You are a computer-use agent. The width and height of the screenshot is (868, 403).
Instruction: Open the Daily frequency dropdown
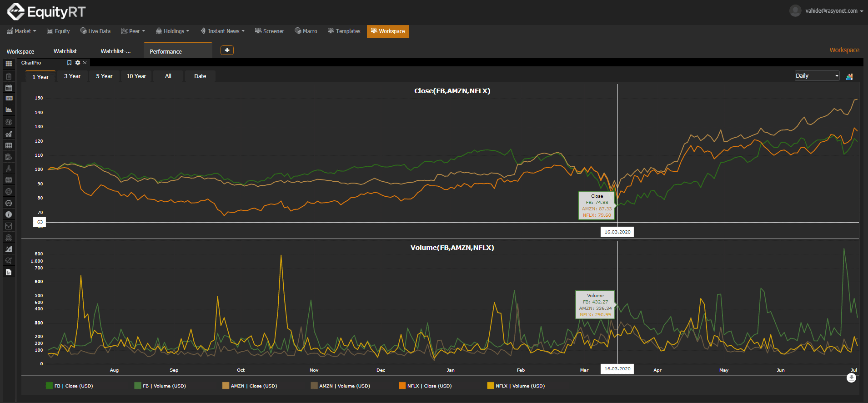(817, 76)
